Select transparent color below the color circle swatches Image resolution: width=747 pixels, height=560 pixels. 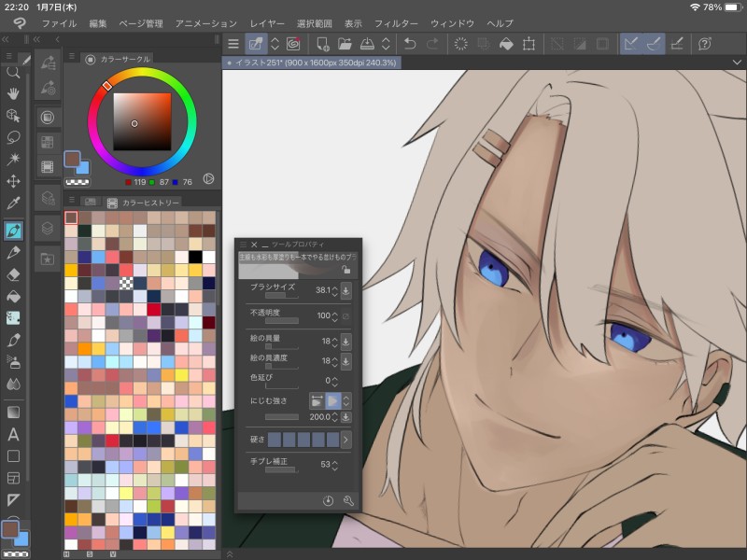pos(78,182)
